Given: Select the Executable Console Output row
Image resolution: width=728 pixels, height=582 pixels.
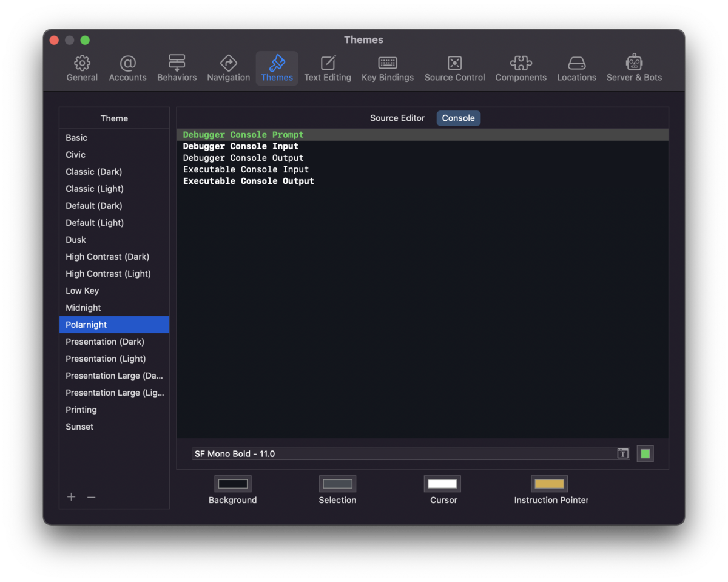Looking at the screenshot, I should tap(423, 181).
